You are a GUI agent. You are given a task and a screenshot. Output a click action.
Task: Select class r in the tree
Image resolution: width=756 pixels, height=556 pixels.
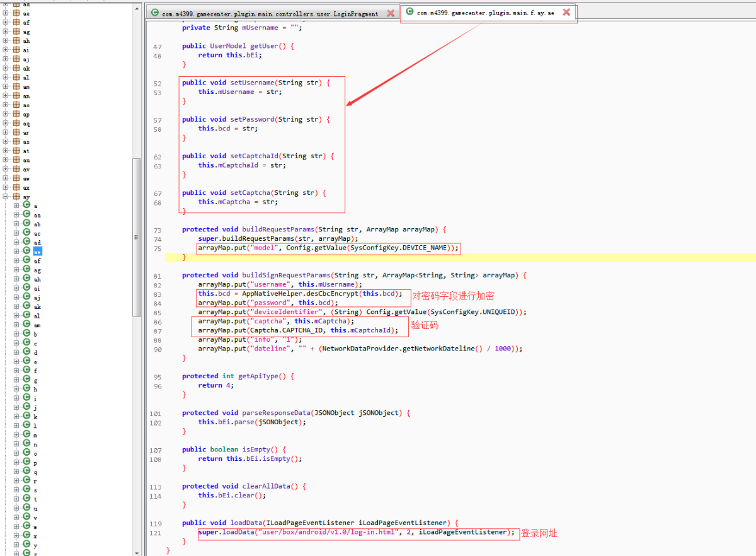coord(35,481)
